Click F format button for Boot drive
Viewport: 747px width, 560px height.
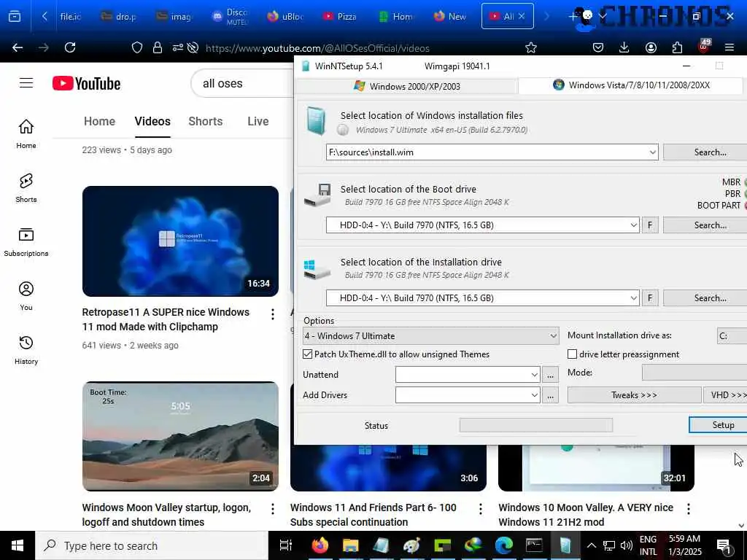650,225
